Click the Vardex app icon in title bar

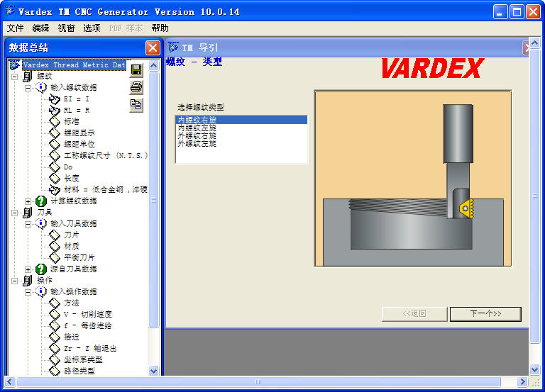10,11
